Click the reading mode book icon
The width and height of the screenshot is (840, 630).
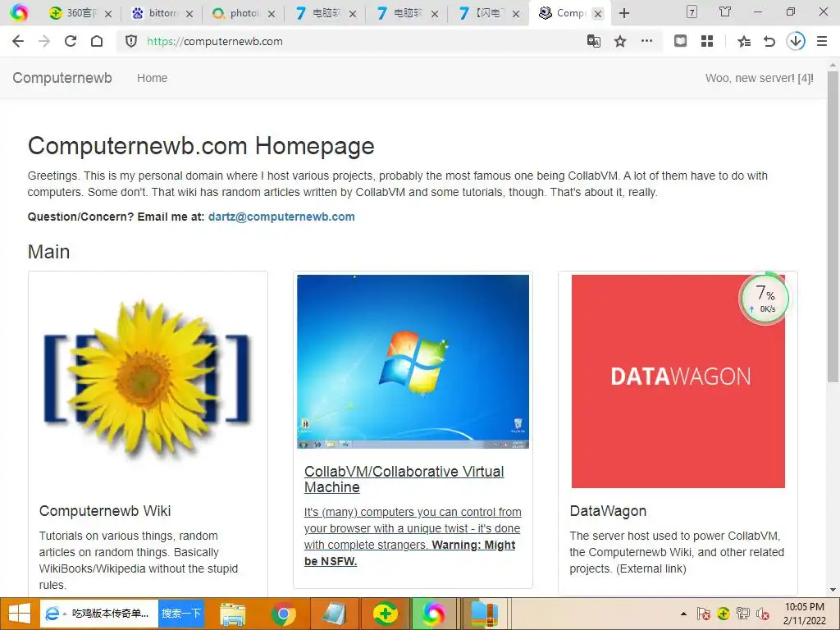pyautogui.click(x=680, y=41)
